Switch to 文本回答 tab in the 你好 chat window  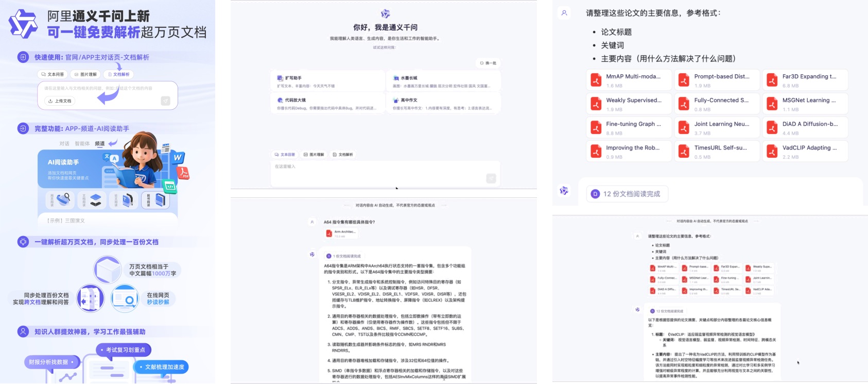click(285, 155)
